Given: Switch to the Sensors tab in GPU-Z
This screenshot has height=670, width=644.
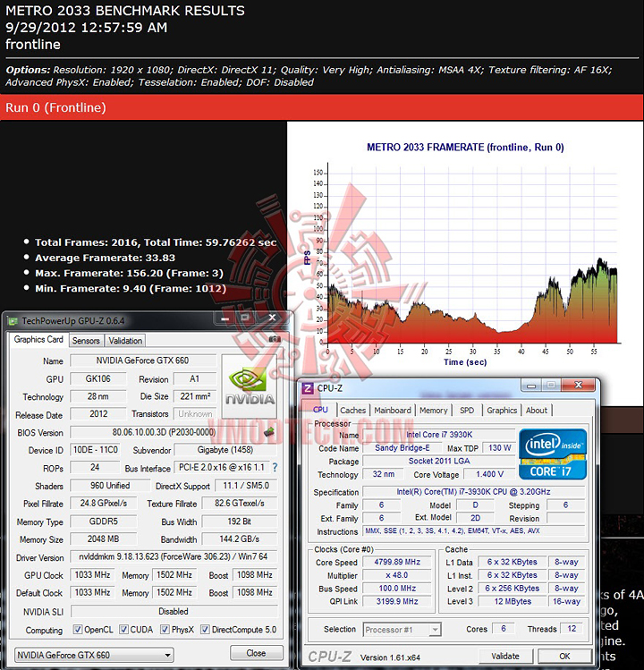Looking at the screenshot, I should coord(86,341).
